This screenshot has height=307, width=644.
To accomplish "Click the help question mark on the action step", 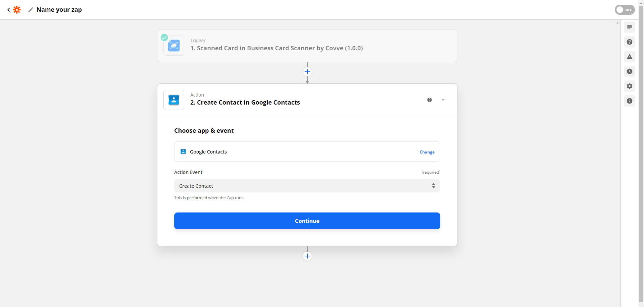I will click(x=430, y=100).
